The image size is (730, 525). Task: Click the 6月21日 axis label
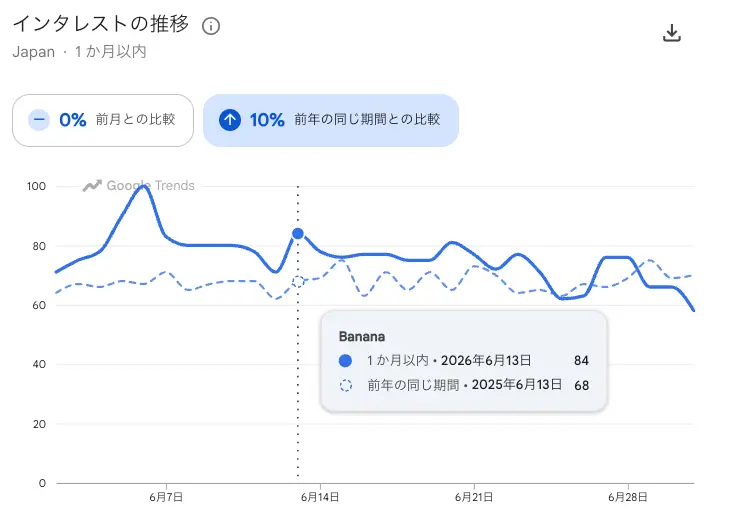[x=474, y=497]
